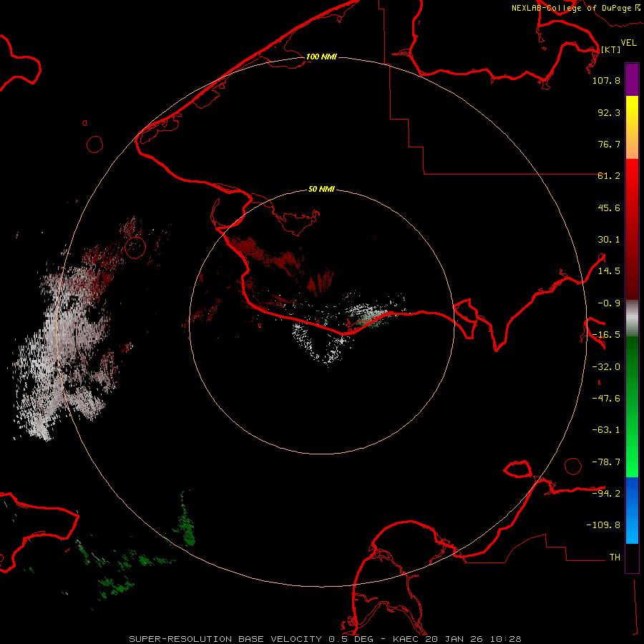
Task: Click the TH legend label
Action: point(615,557)
